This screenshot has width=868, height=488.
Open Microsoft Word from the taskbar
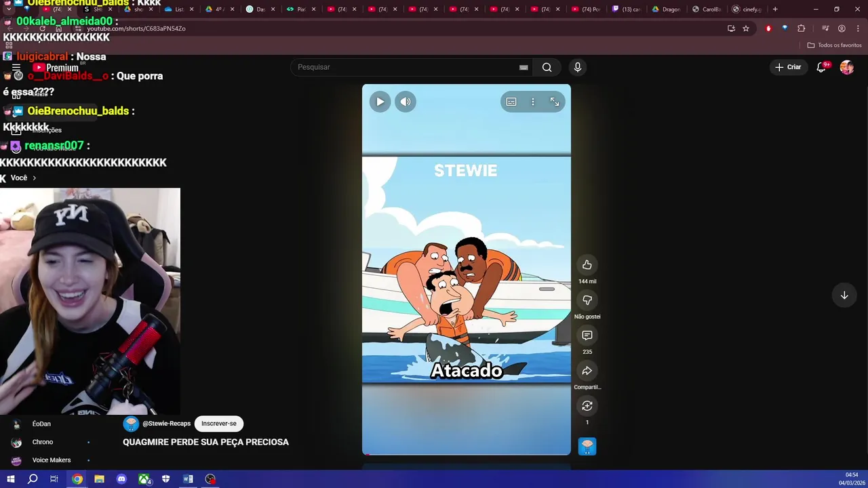pyautogui.click(x=188, y=479)
